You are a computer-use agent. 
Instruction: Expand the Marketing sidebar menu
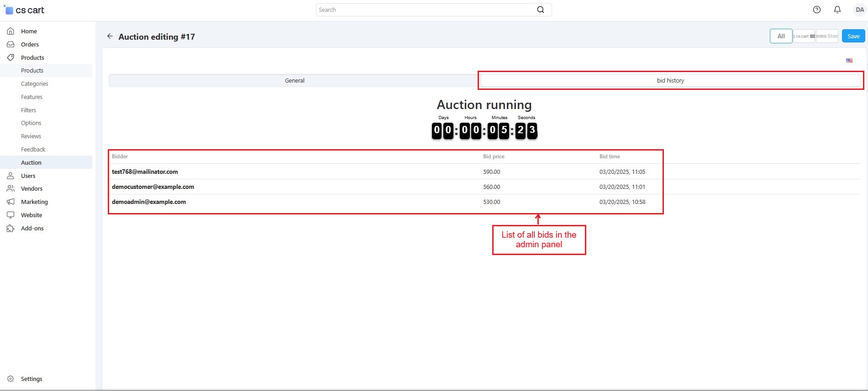click(x=34, y=202)
